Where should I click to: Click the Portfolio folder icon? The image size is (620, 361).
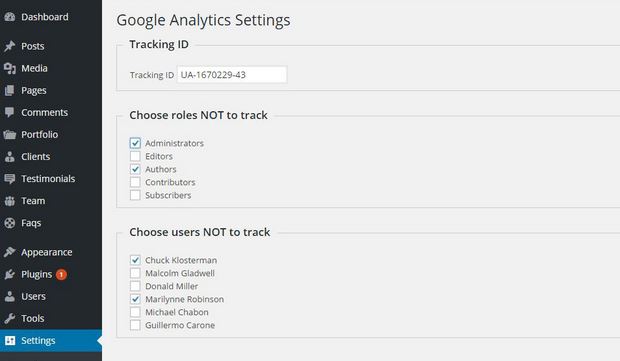[x=9, y=135]
